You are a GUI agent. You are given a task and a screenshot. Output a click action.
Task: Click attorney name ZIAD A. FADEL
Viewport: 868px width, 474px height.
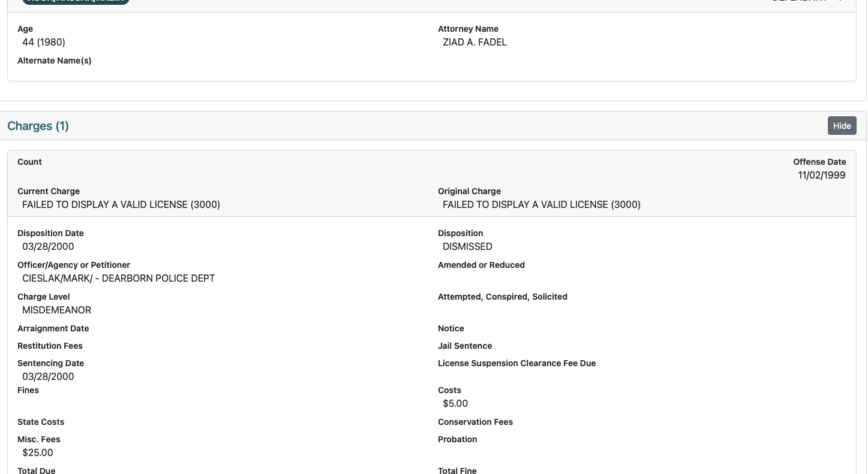[474, 42]
